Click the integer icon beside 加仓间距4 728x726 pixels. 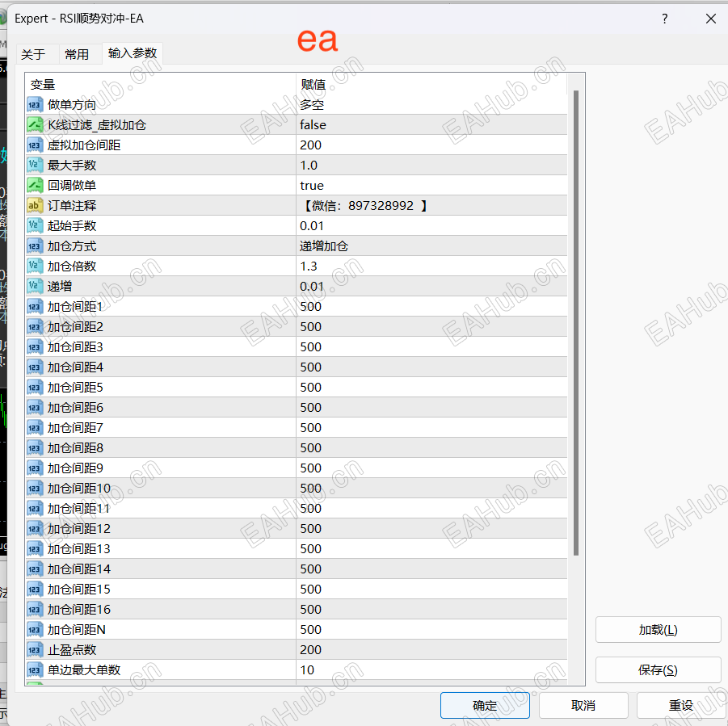coord(35,367)
